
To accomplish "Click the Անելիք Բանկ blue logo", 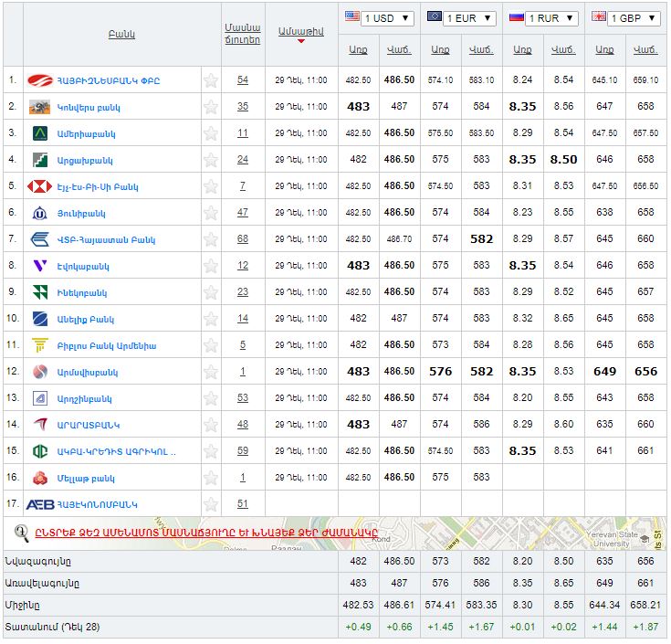I will (x=40, y=319).
